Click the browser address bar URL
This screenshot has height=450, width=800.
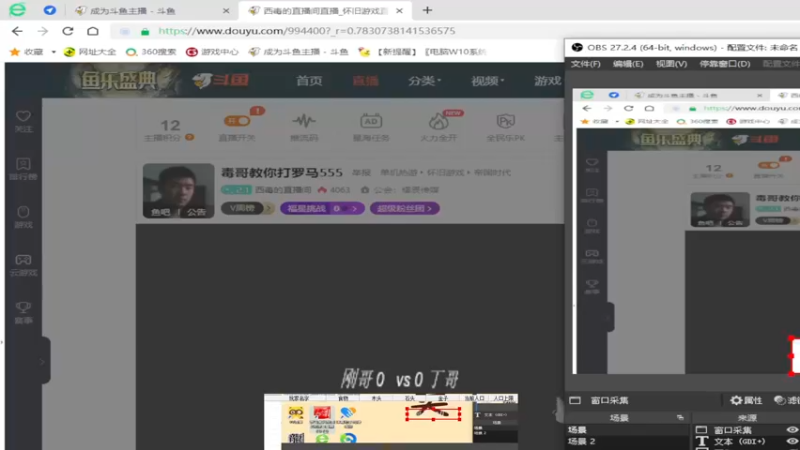pos(307,31)
